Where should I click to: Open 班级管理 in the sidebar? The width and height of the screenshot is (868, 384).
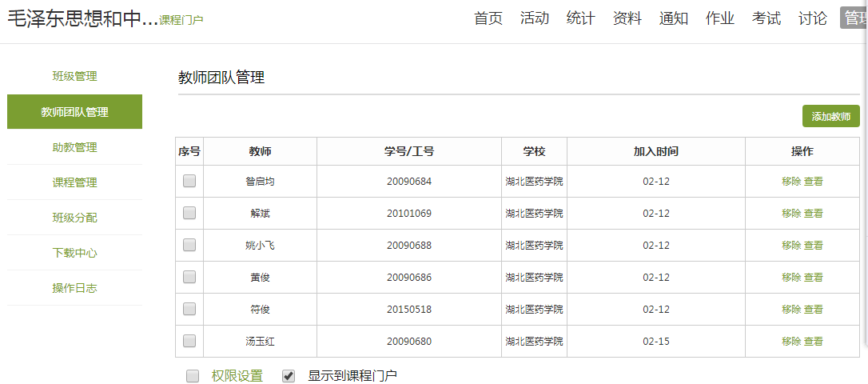click(x=74, y=77)
